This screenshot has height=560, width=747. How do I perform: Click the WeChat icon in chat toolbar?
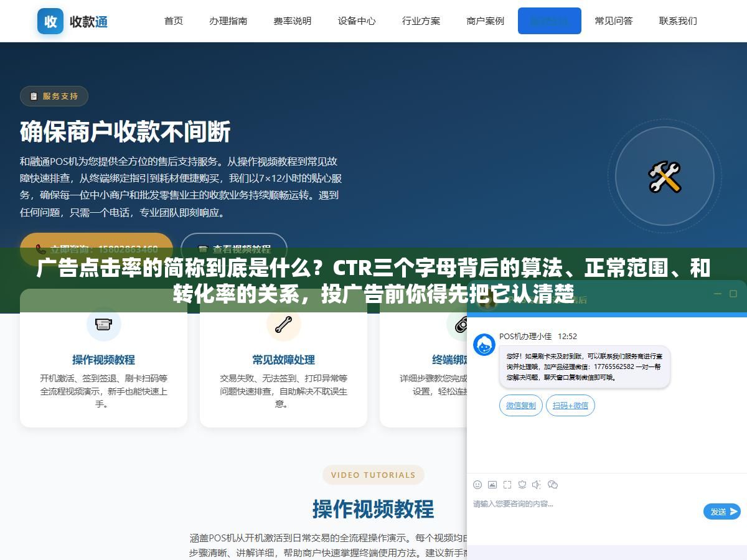(x=552, y=485)
